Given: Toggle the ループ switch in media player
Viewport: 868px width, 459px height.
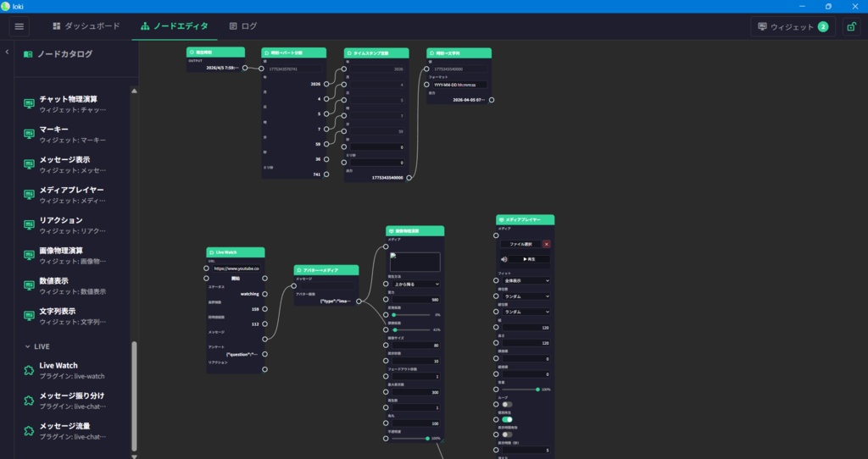Looking at the screenshot, I should click(x=507, y=404).
